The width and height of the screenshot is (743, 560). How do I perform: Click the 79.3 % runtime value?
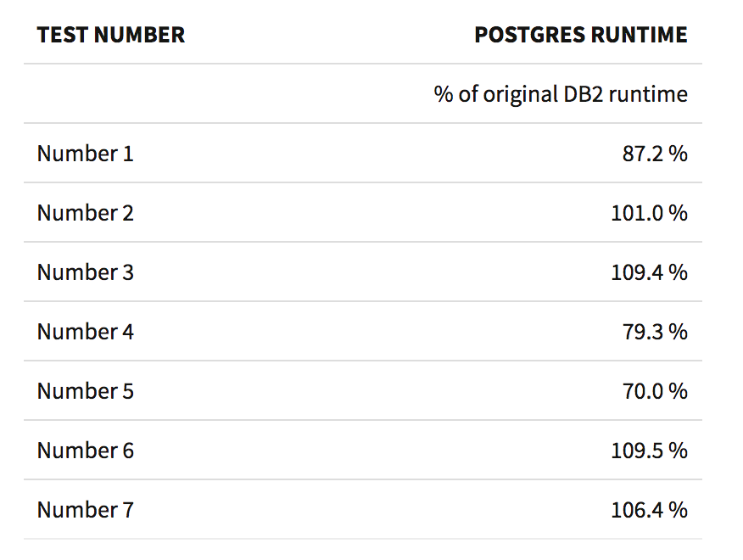(654, 332)
